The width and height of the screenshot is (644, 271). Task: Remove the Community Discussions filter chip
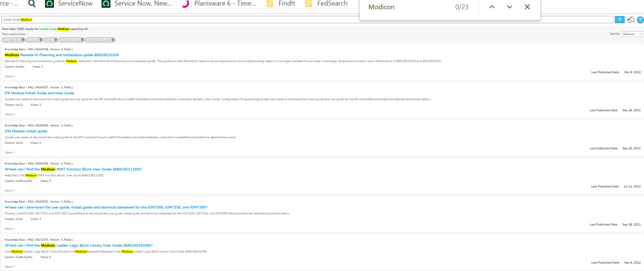113,40
